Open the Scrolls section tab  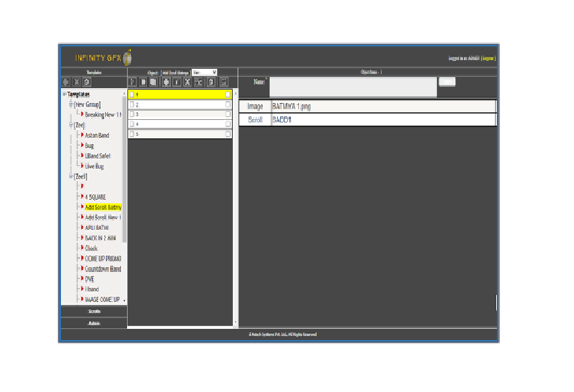point(94,311)
